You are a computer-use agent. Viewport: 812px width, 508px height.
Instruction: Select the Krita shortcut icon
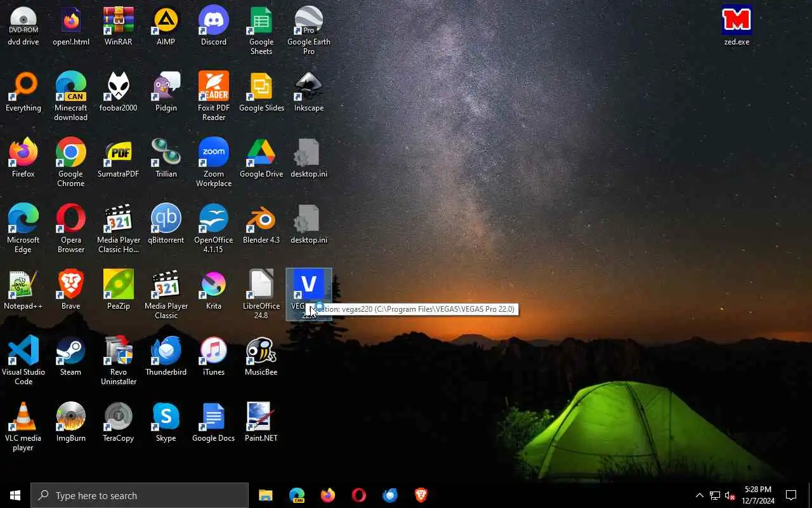[214, 290]
